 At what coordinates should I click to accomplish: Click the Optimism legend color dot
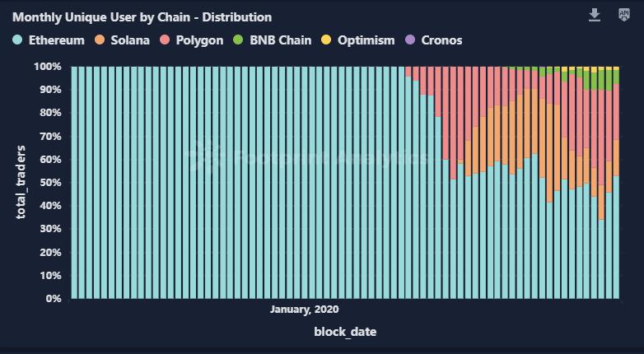pyautogui.click(x=325, y=40)
